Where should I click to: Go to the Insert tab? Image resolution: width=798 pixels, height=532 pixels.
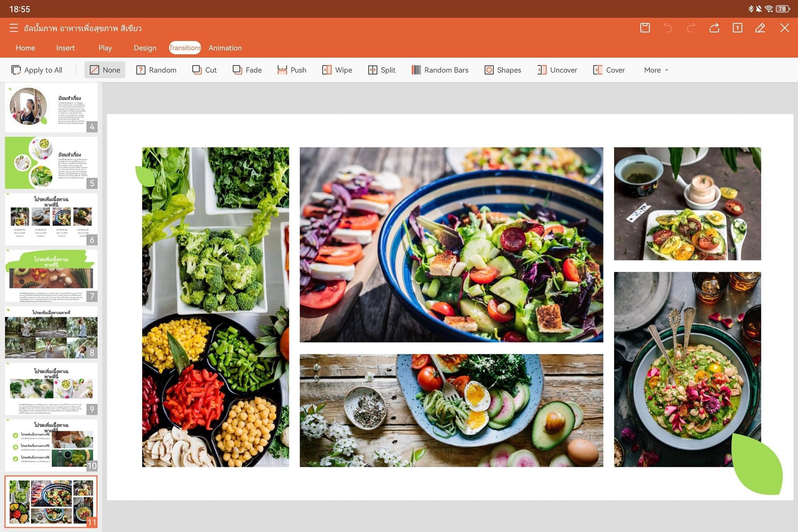[x=65, y=48]
